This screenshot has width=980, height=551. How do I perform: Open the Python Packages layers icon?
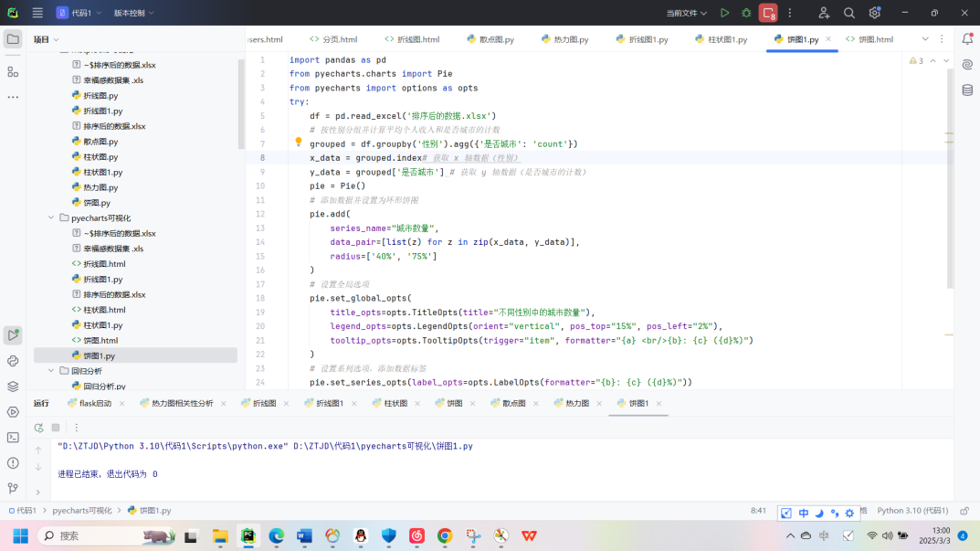tap(13, 387)
